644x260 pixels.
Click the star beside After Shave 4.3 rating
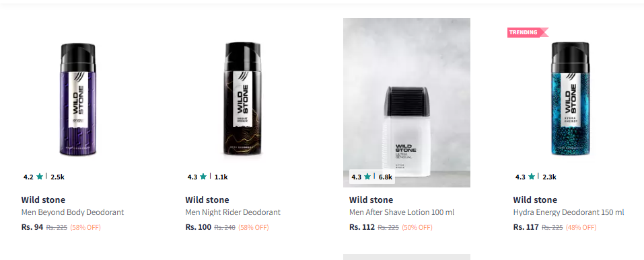367,177
